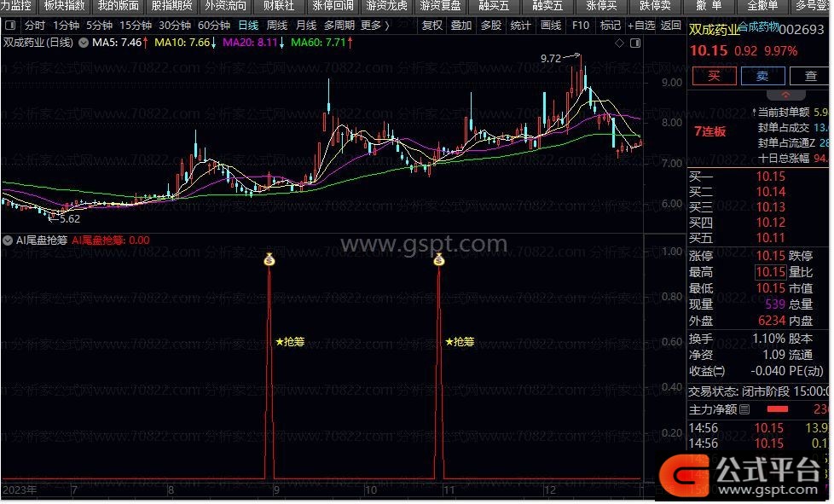The image size is (834, 504).
Task: Open the 主力净额 detail list icon
Action: pyautogui.click(x=744, y=409)
